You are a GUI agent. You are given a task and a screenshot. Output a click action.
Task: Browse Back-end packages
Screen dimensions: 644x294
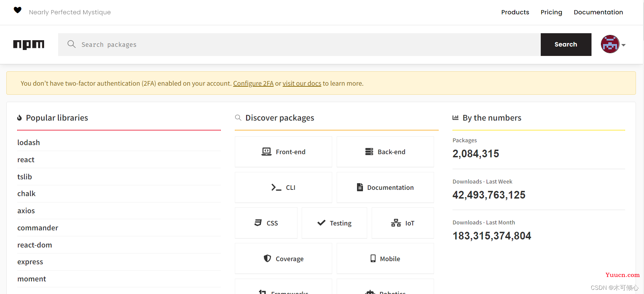385,152
